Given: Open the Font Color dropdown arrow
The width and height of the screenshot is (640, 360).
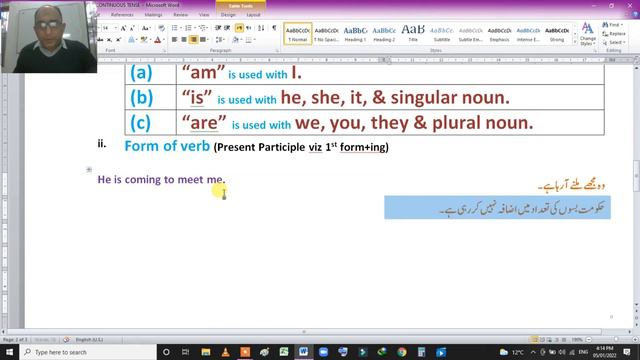Looking at the screenshot, I should point(164,40).
